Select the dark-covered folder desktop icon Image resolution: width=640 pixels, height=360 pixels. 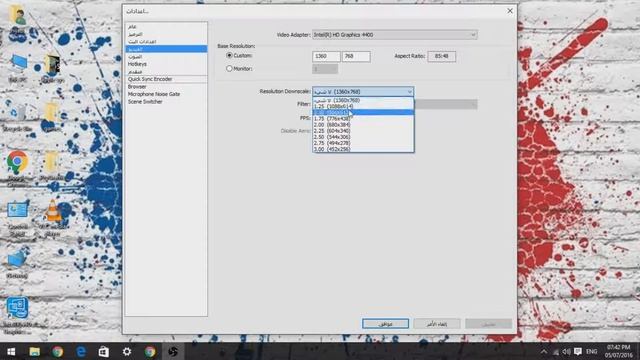pos(52,68)
